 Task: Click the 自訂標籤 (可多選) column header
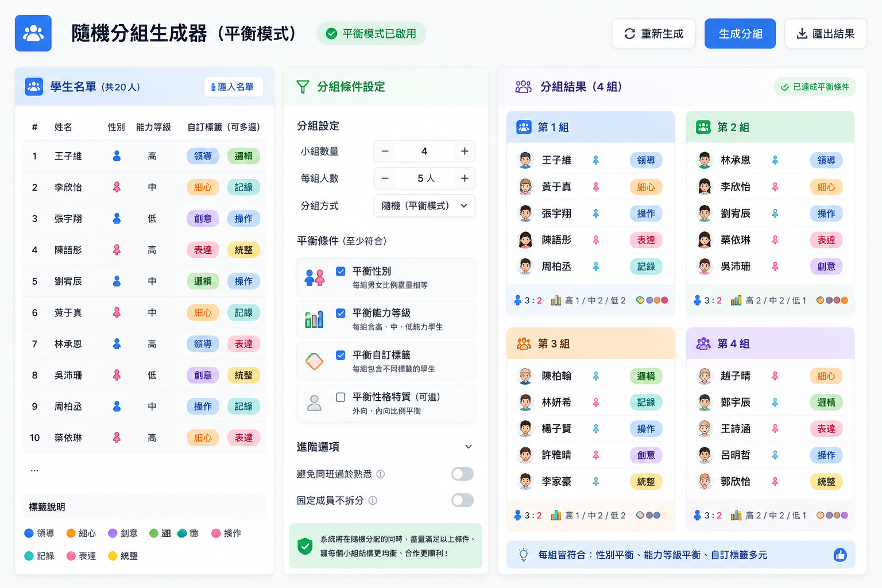pyautogui.click(x=223, y=127)
